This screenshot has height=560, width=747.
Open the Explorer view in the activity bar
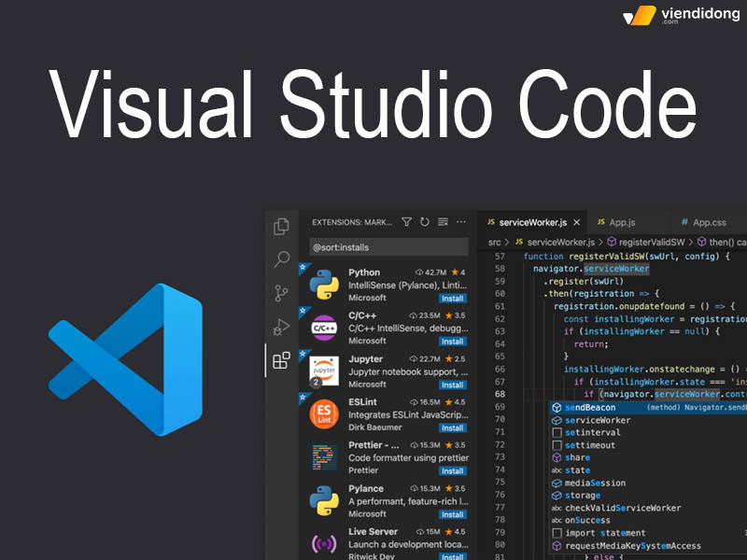(283, 227)
